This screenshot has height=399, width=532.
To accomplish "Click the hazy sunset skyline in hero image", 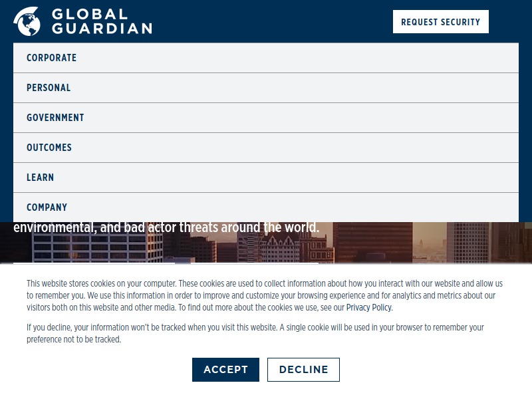I will [429, 243].
